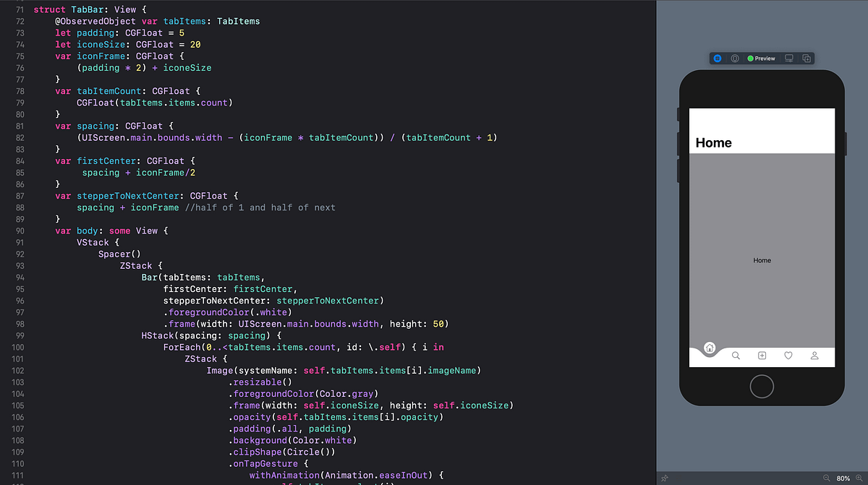Toggle the device bezel outline view

(x=735, y=59)
